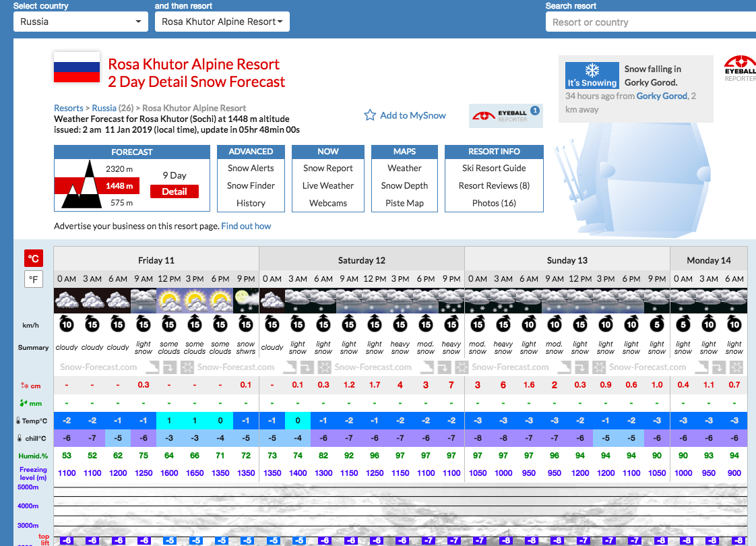Click Sunday 3 AM snowfall value 6
Image resolution: width=756 pixels, height=546 pixels.
click(x=503, y=385)
